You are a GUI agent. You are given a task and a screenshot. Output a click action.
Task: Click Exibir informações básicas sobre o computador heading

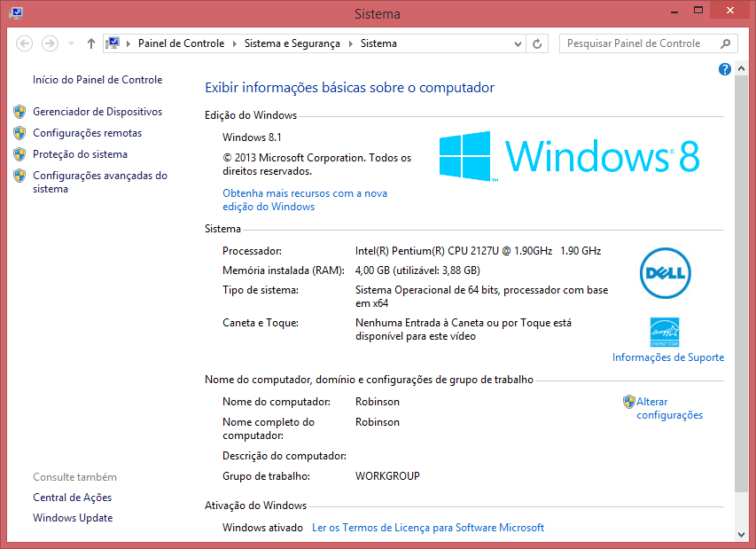click(349, 87)
